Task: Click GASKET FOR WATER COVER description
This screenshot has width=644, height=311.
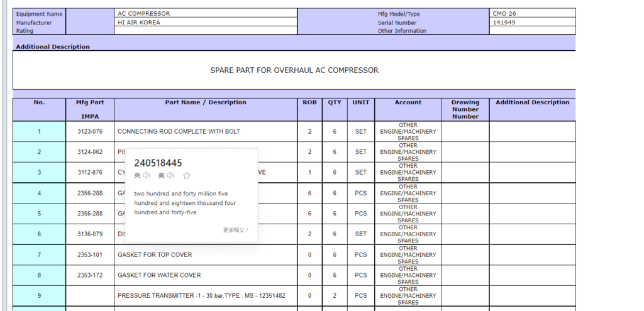Action: point(159,275)
